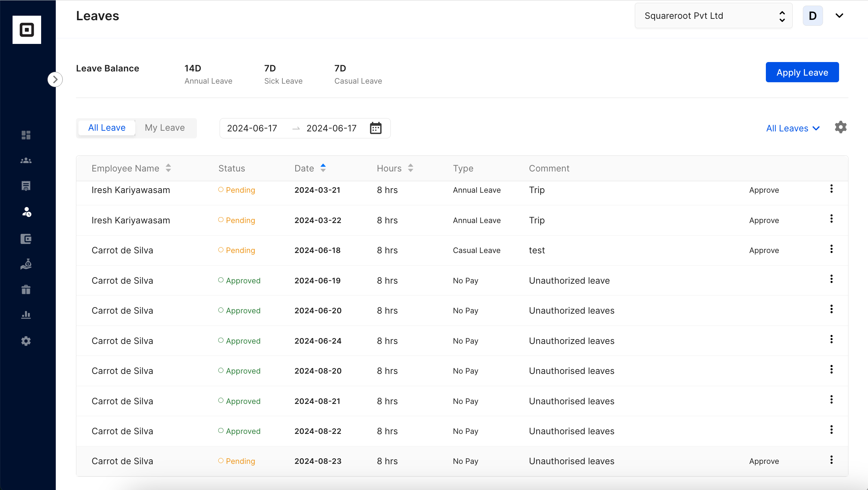The image size is (868, 490).
Task: Click the Squareroot logo in the sidebar
Action: pyautogui.click(x=27, y=30)
